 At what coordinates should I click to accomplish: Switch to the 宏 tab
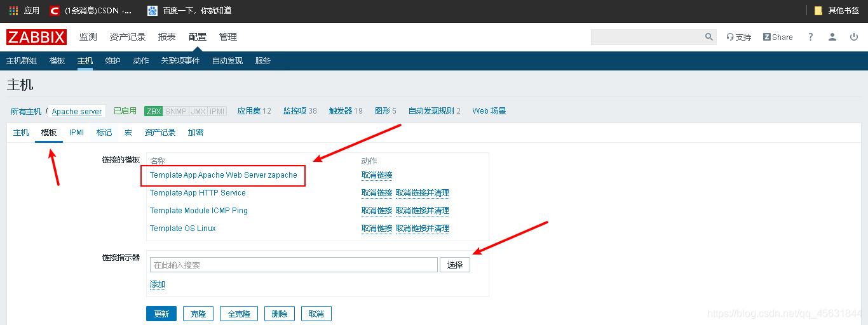(x=128, y=133)
